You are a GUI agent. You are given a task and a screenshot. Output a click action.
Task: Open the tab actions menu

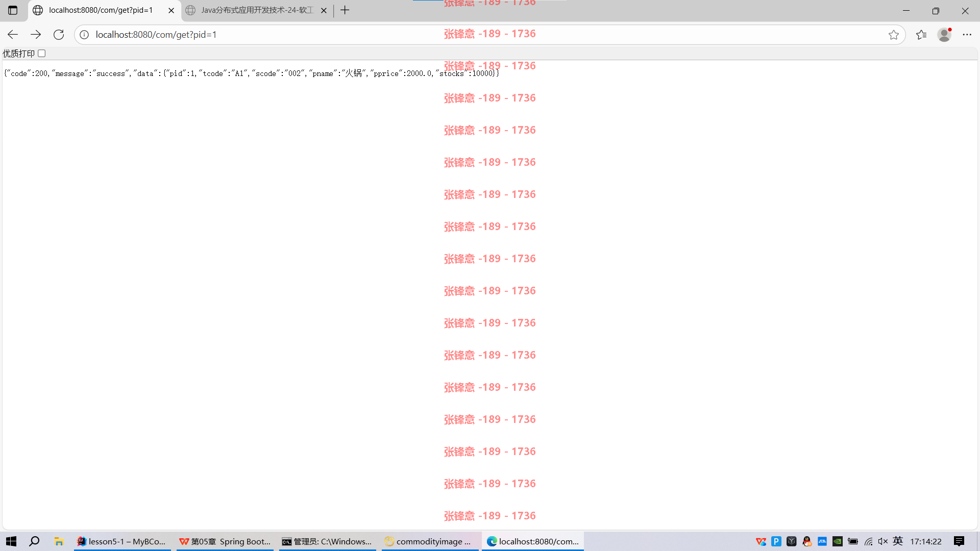[x=13, y=10]
